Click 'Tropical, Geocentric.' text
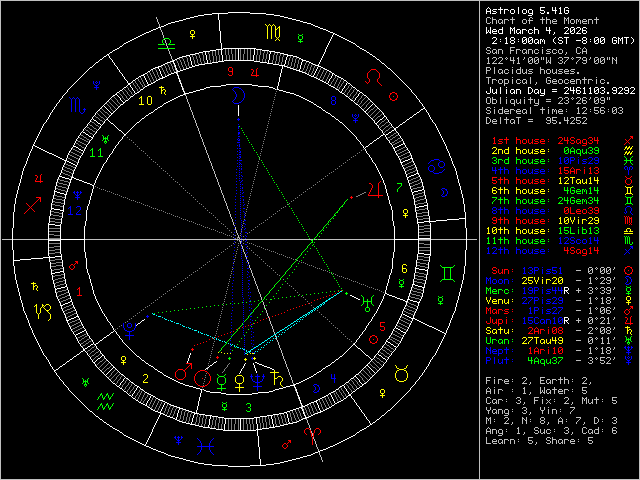 tap(548, 81)
